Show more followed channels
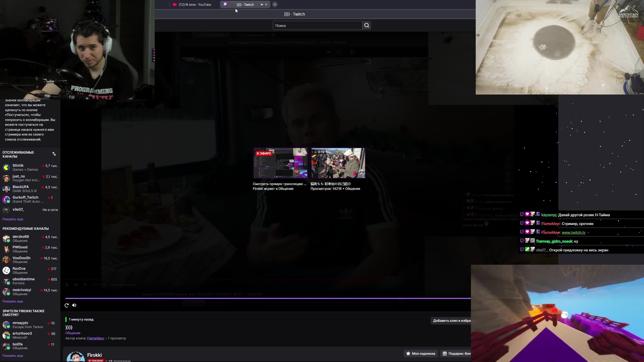This screenshot has height=362, width=644. [x=13, y=219]
